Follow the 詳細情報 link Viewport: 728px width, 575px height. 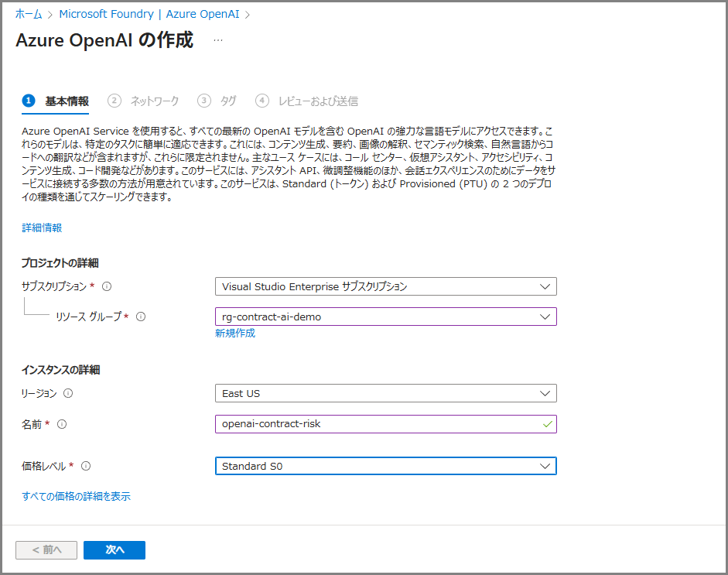42,228
